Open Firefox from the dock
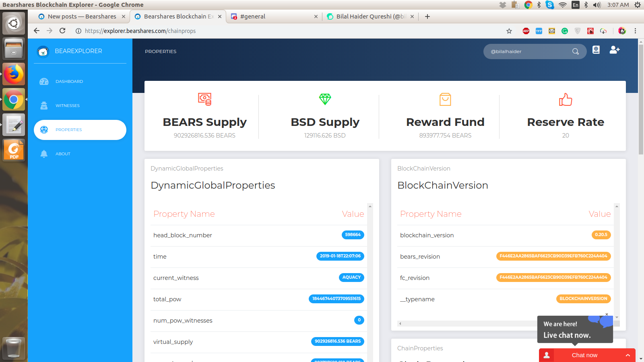Image resolution: width=644 pixels, height=362 pixels. 14,74
